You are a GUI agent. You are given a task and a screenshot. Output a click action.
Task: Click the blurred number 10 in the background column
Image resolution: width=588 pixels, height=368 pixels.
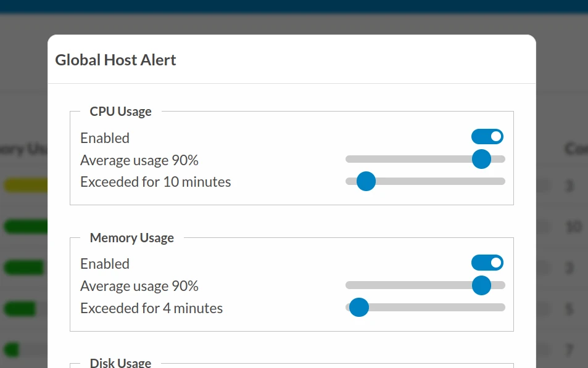point(573,227)
